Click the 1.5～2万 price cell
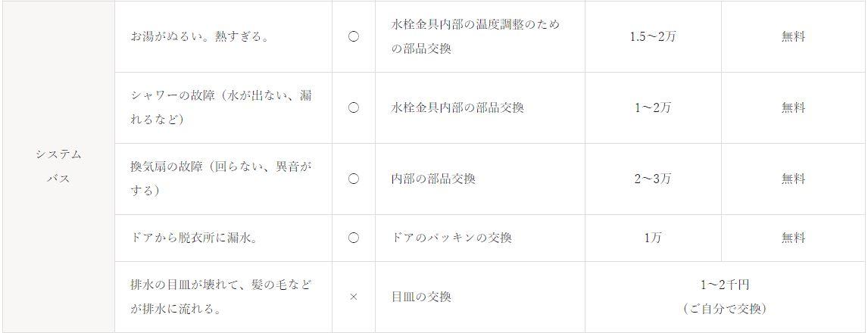 coord(653,36)
